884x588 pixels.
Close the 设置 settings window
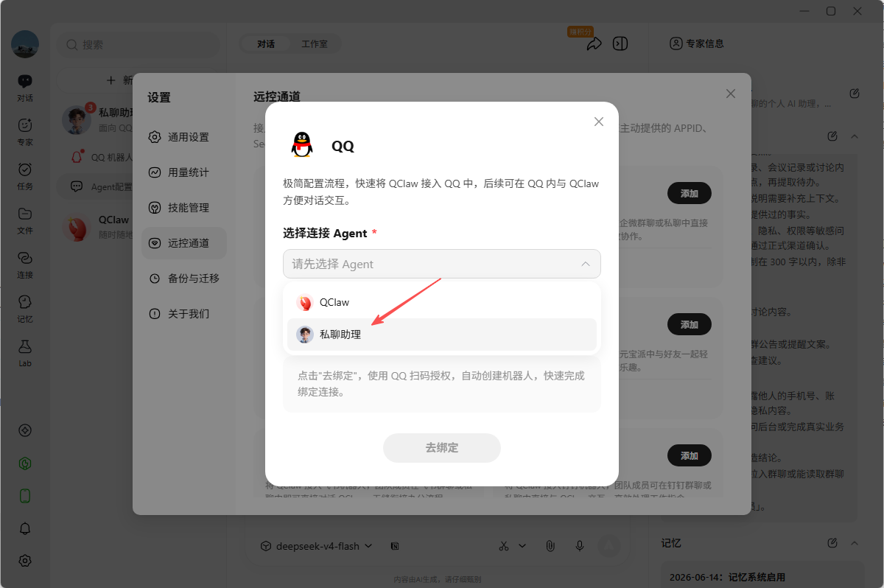click(x=731, y=94)
